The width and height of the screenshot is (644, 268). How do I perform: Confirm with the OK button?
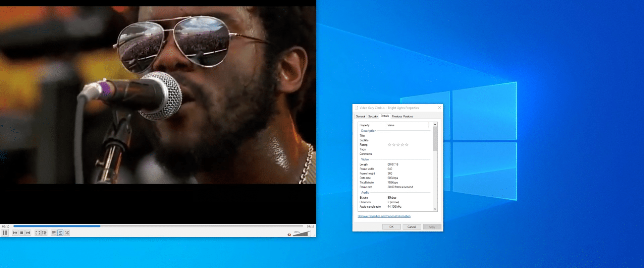[391, 227]
